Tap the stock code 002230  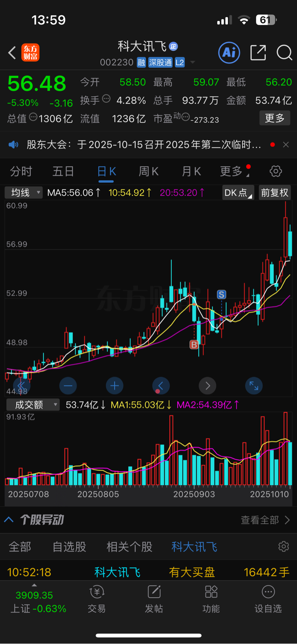116,62
